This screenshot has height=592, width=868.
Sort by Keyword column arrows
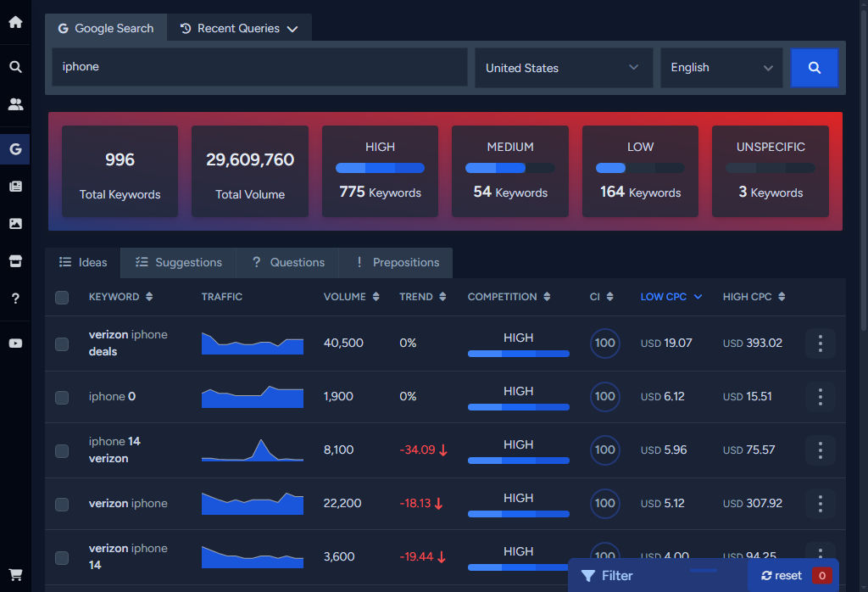coord(149,297)
